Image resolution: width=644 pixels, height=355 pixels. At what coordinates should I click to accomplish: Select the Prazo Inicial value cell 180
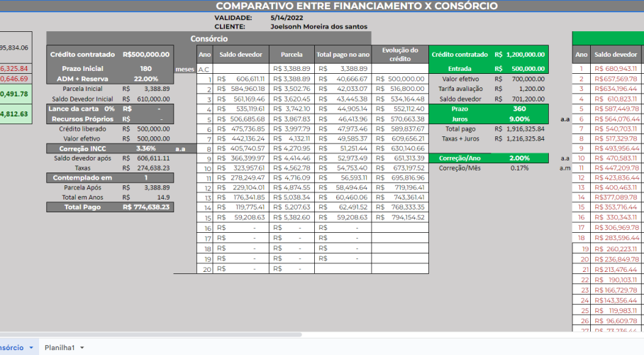coord(145,68)
